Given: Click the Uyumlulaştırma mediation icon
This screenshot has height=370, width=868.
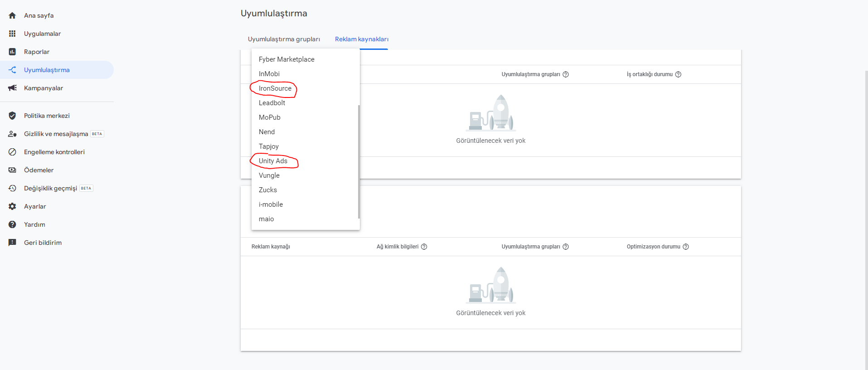Looking at the screenshot, I should pyautogui.click(x=12, y=70).
